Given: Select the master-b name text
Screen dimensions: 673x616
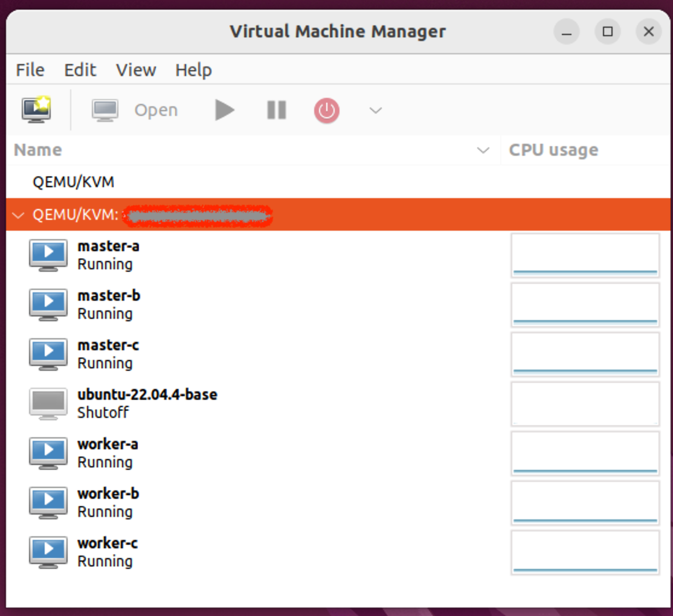Looking at the screenshot, I should (109, 295).
